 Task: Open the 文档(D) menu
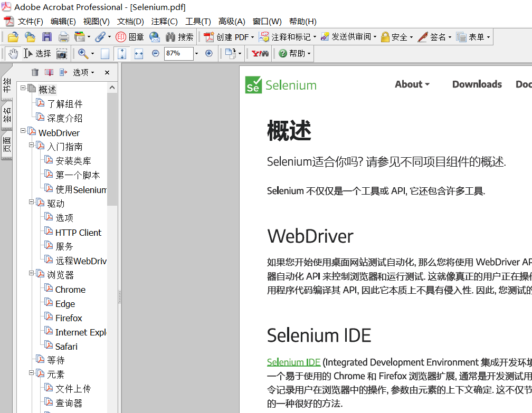pos(130,21)
